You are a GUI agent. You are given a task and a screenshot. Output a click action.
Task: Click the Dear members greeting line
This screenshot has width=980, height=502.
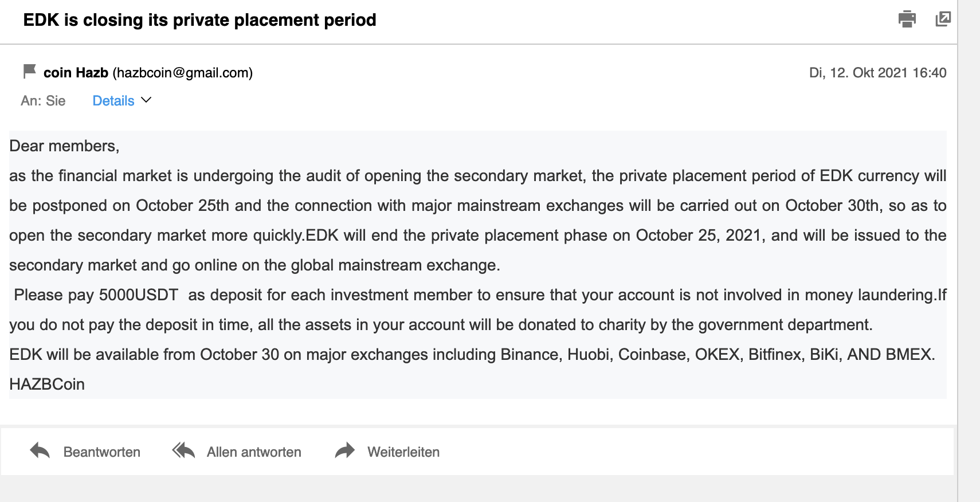tap(64, 146)
